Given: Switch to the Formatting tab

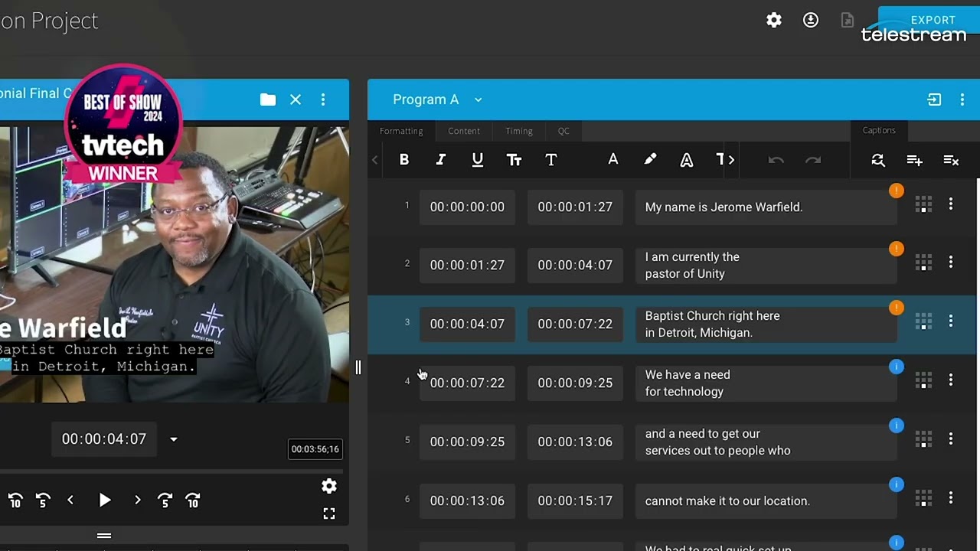Looking at the screenshot, I should pos(401,131).
